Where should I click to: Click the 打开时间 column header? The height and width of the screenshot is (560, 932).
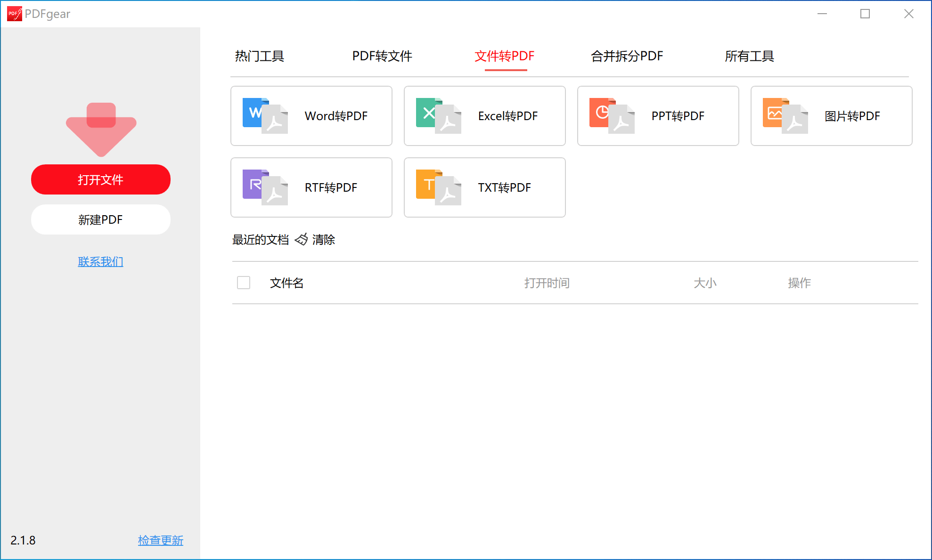(547, 283)
